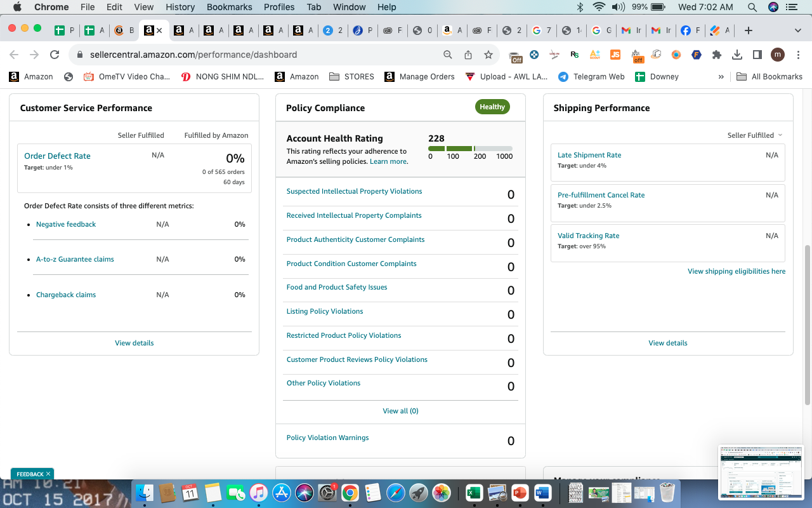Reload the Seller Central page

point(55,55)
